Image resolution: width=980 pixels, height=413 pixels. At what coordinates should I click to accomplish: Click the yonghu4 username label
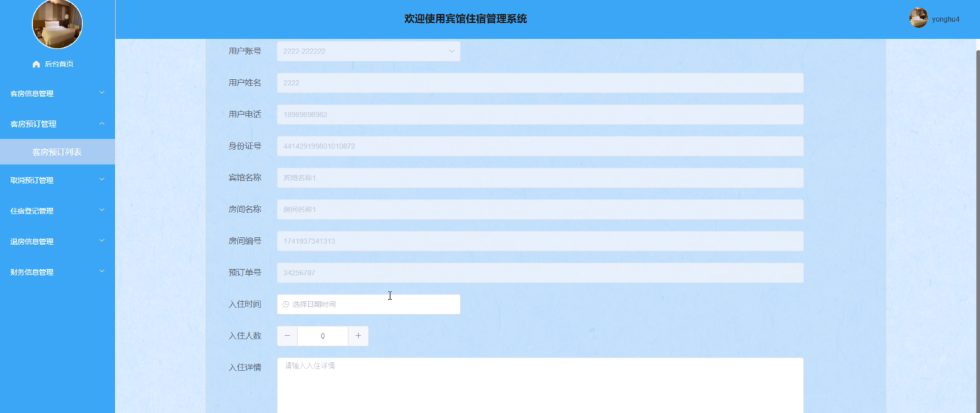(946, 19)
